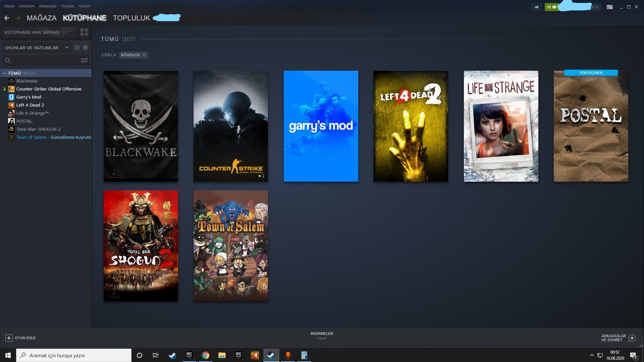
Task: Open the Left 4 Dead 2 cover
Action: 411,126
